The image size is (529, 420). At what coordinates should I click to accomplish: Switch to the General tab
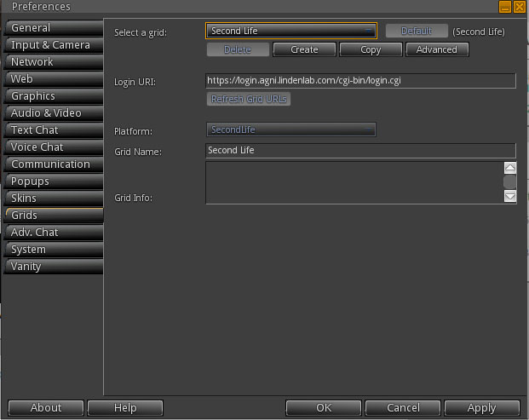point(54,27)
